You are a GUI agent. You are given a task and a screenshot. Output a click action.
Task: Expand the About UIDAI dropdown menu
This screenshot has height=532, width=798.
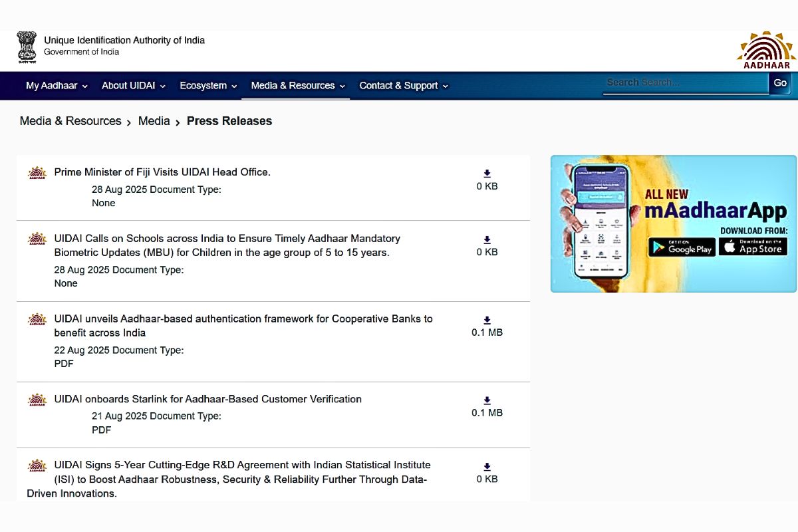click(x=133, y=86)
